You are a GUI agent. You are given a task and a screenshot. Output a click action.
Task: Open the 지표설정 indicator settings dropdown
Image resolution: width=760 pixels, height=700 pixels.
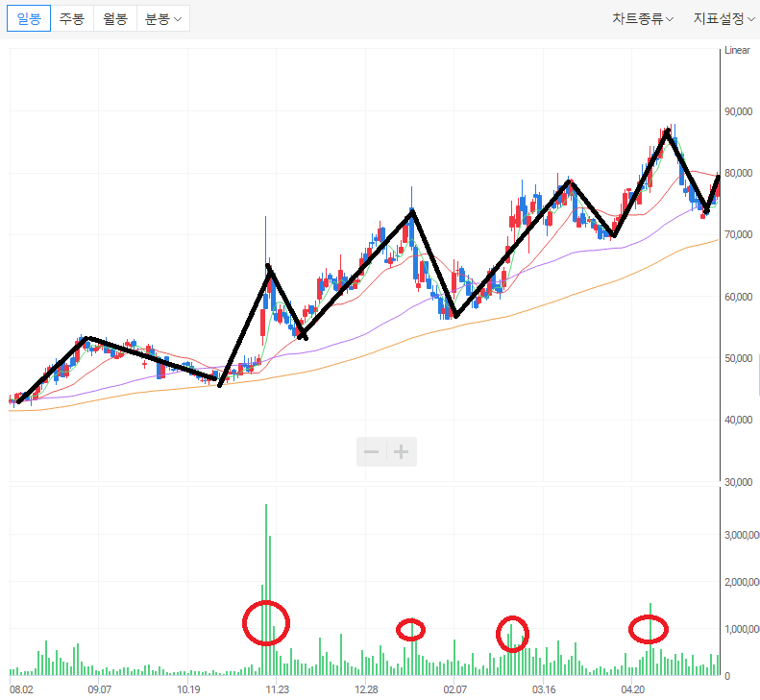click(724, 19)
